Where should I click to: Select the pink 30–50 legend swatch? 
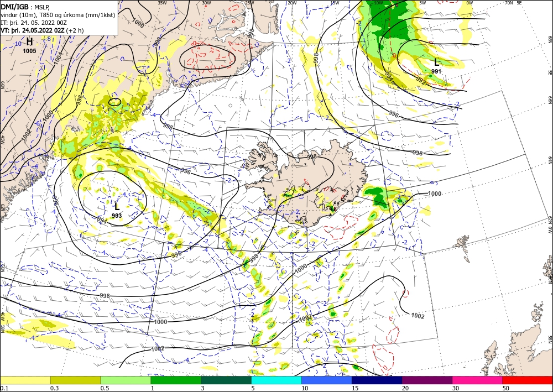coord(478,380)
